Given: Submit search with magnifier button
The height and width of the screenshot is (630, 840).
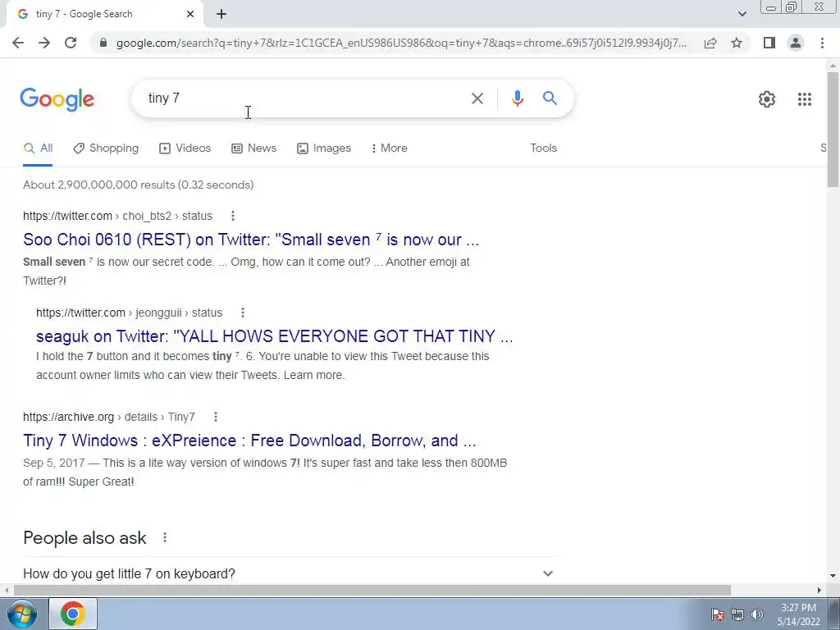Looking at the screenshot, I should [550, 98].
